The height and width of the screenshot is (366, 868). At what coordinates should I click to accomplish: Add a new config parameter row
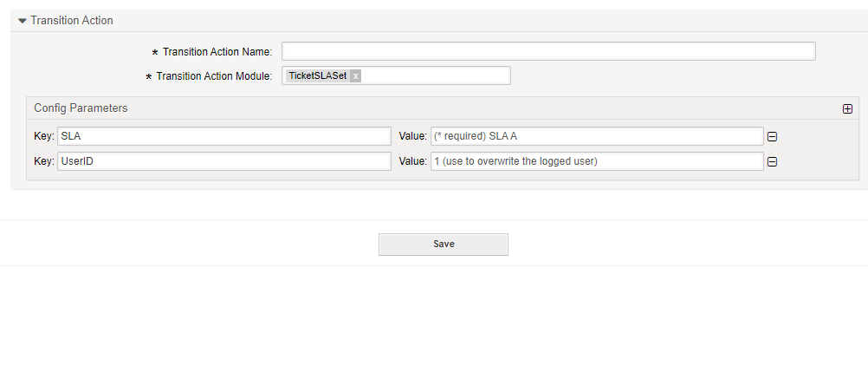(847, 109)
